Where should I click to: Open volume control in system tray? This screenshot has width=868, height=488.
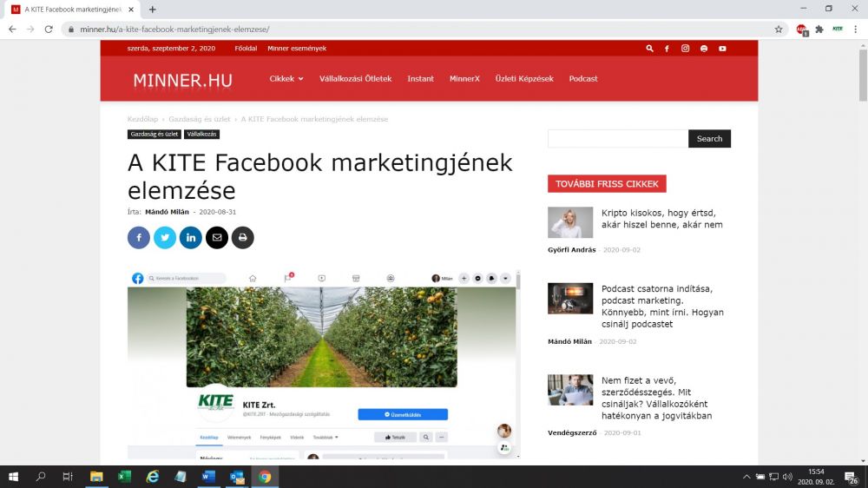787,477
